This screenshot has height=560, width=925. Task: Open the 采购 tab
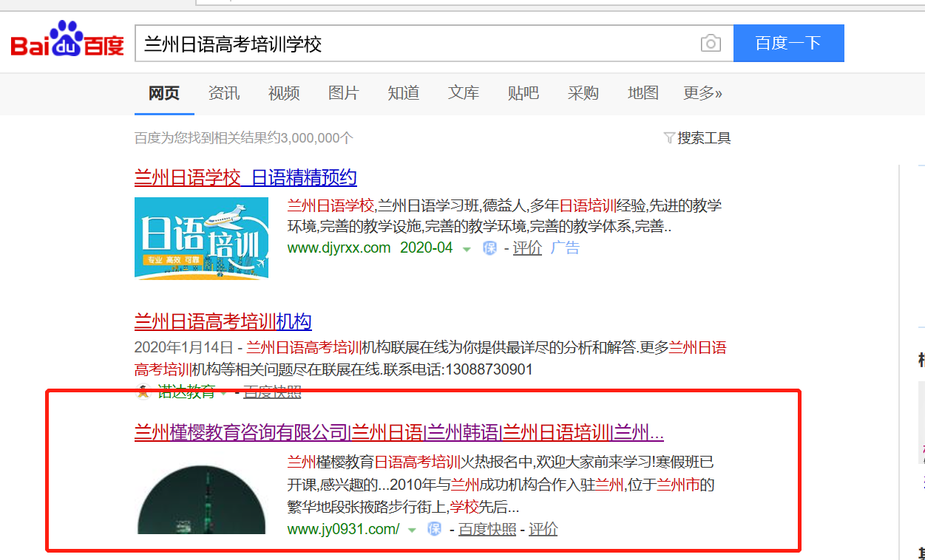click(583, 93)
